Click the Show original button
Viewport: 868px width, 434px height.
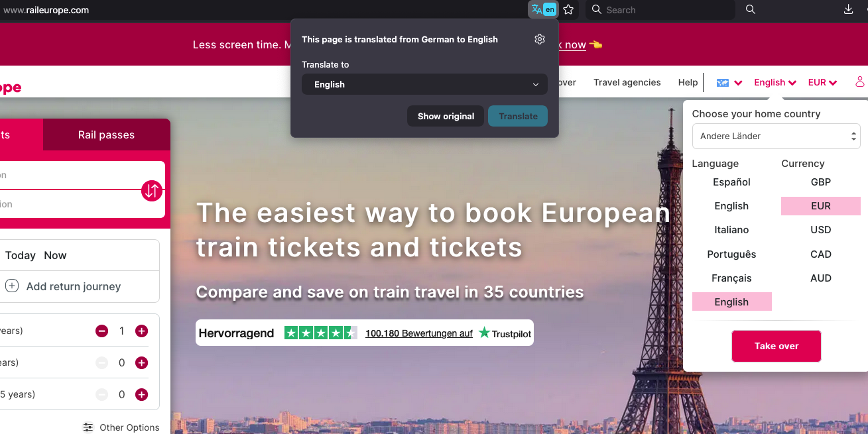[x=446, y=116]
